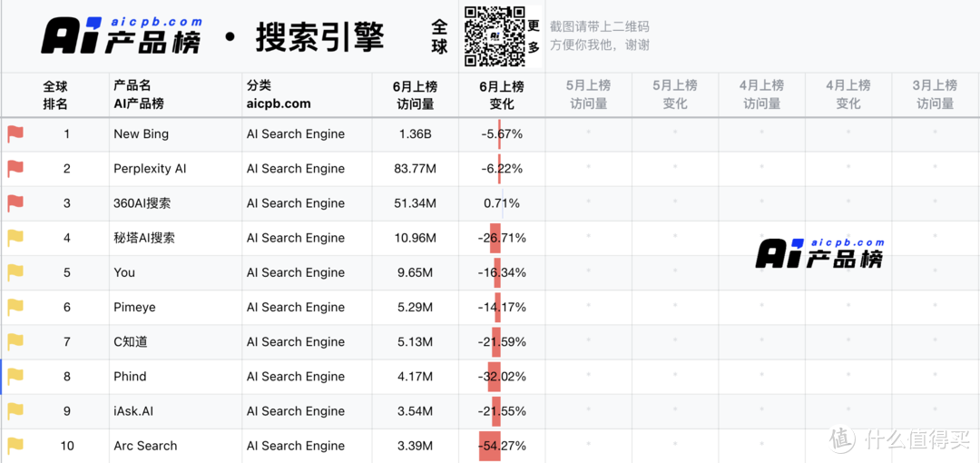Image resolution: width=980 pixels, height=463 pixels.
Task: Click the red flag beside New Bing
Action: pos(15,133)
